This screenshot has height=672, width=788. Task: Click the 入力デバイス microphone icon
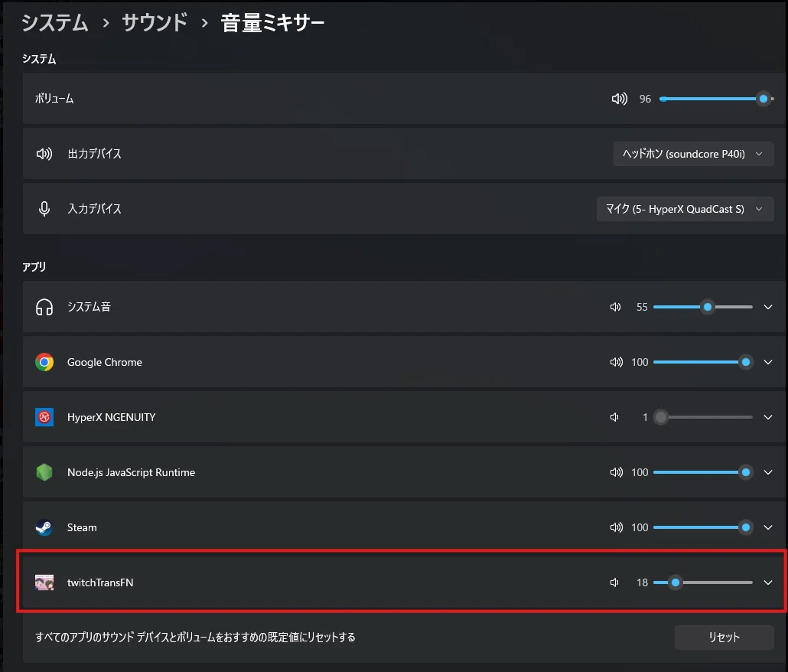coord(44,209)
